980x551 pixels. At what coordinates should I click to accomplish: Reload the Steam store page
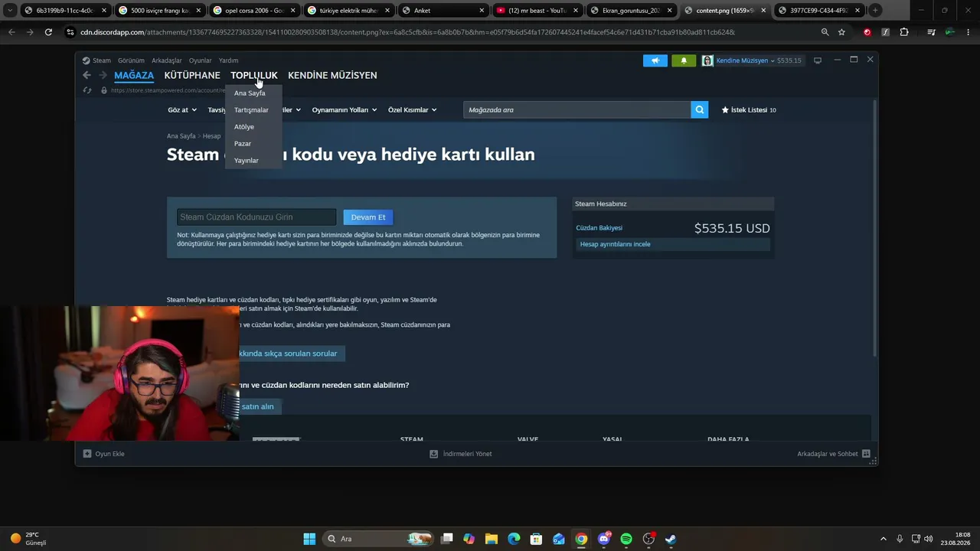point(87,90)
